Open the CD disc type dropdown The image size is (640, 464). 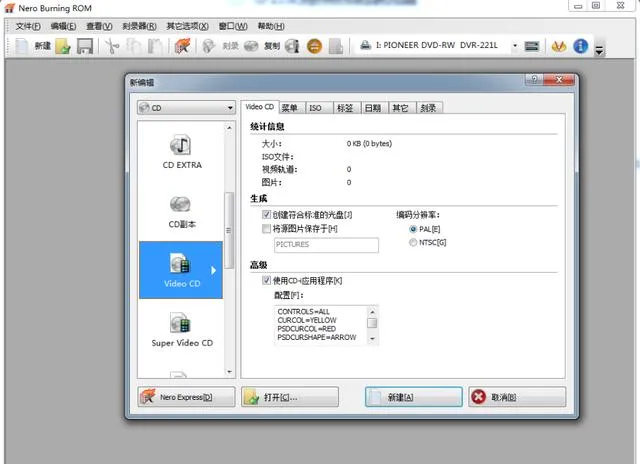[x=187, y=108]
